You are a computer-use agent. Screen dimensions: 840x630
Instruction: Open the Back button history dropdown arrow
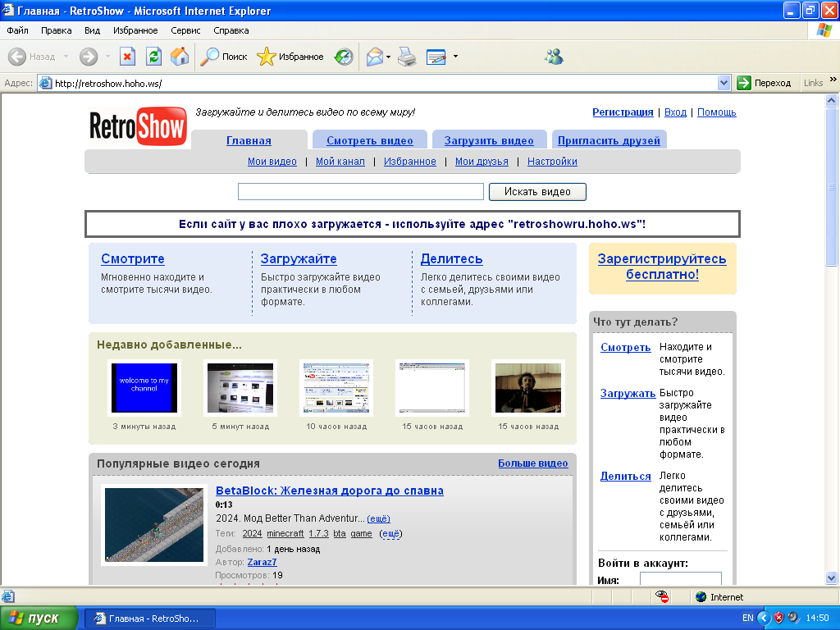(x=66, y=57)
